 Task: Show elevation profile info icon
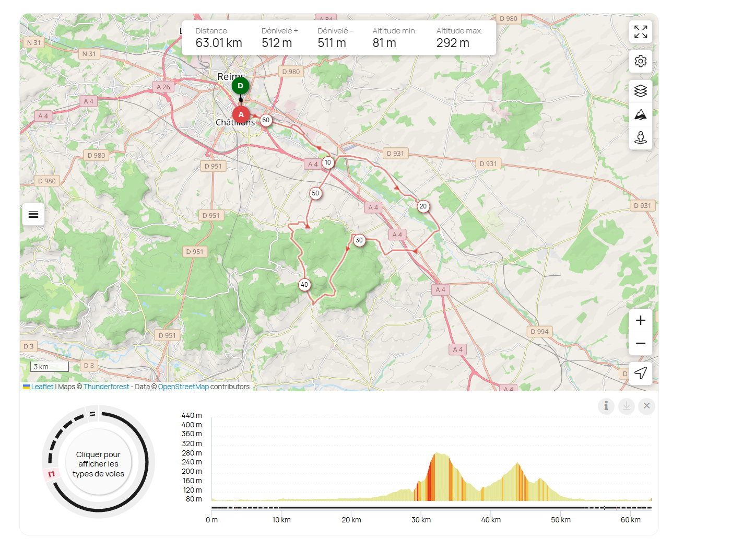pyautogui.click(x=606, y=406)
